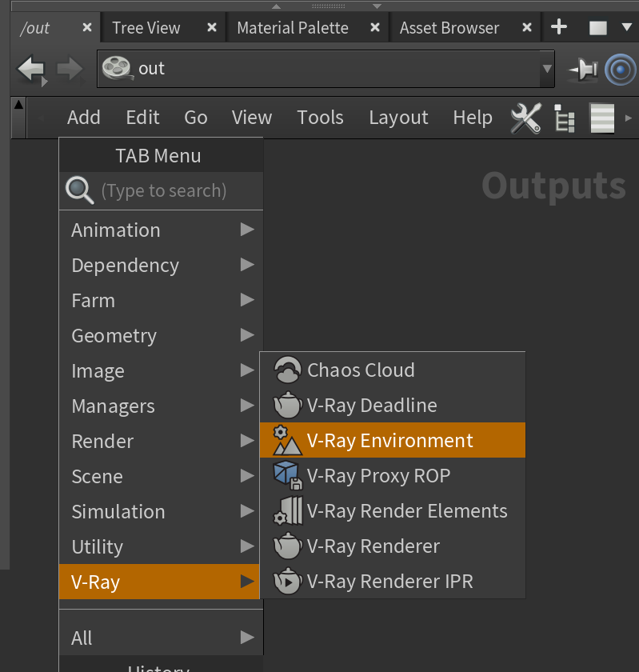Collapse the network toolbar with up arrow
The height and width of the screenshot is (672, 639).
(18, 104)
